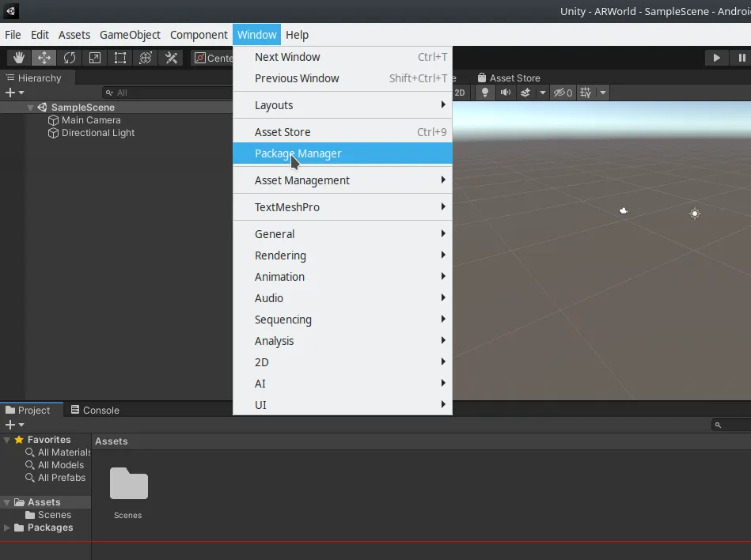The height and width of the screenshot is (560, 751).
Task: Open the GameObject menu
Action: [130, 35]
